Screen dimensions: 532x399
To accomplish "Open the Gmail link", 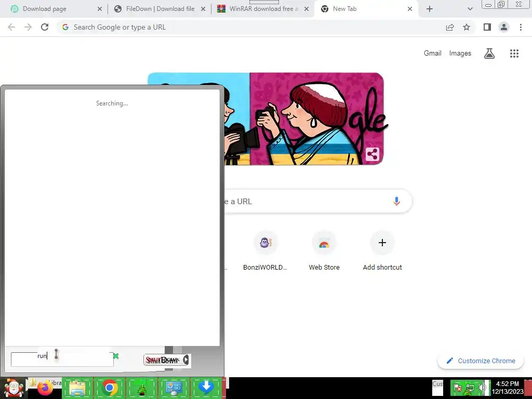I will point(433,54).
